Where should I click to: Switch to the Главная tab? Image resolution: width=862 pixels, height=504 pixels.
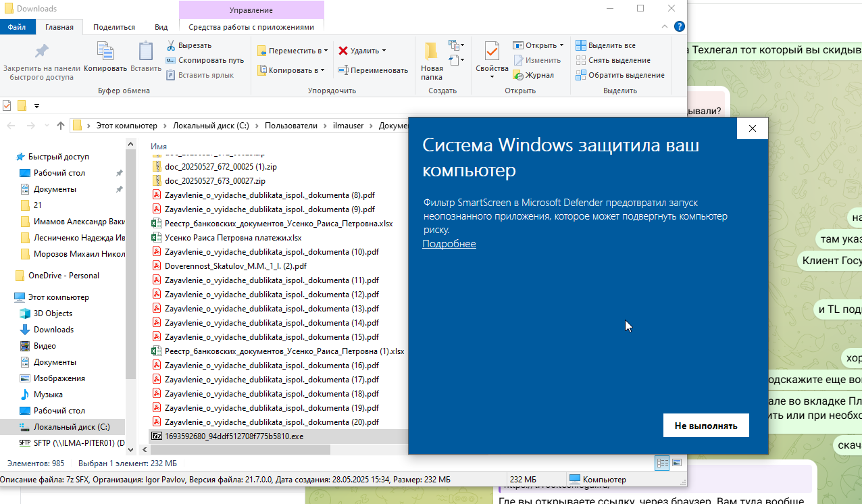coord(59,27)
